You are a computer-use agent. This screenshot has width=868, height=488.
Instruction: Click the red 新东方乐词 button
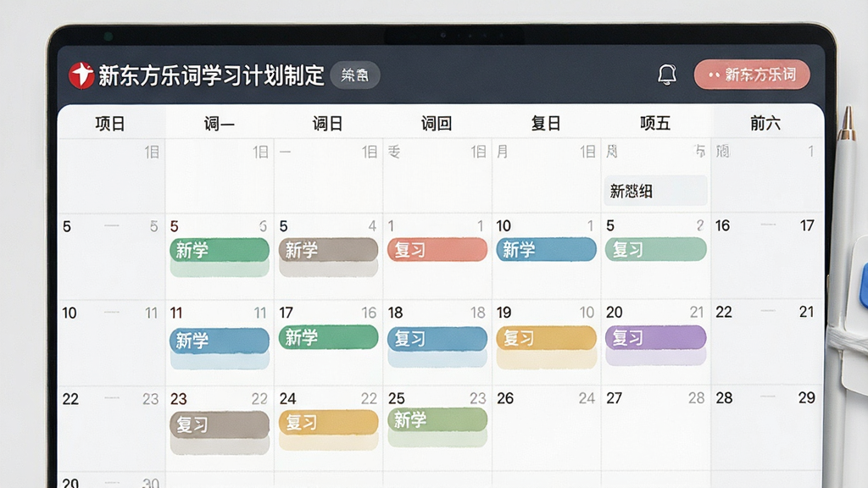click(x=752, y=75)
